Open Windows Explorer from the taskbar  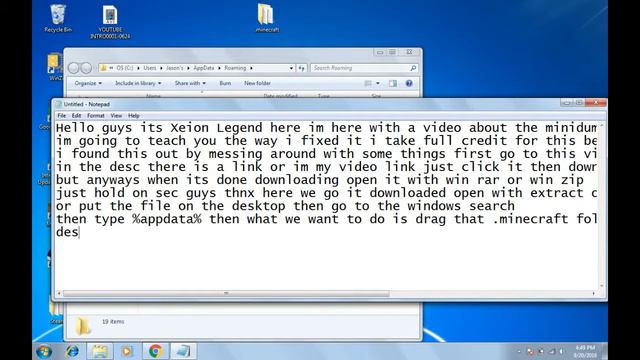click(x=100, y=351)
